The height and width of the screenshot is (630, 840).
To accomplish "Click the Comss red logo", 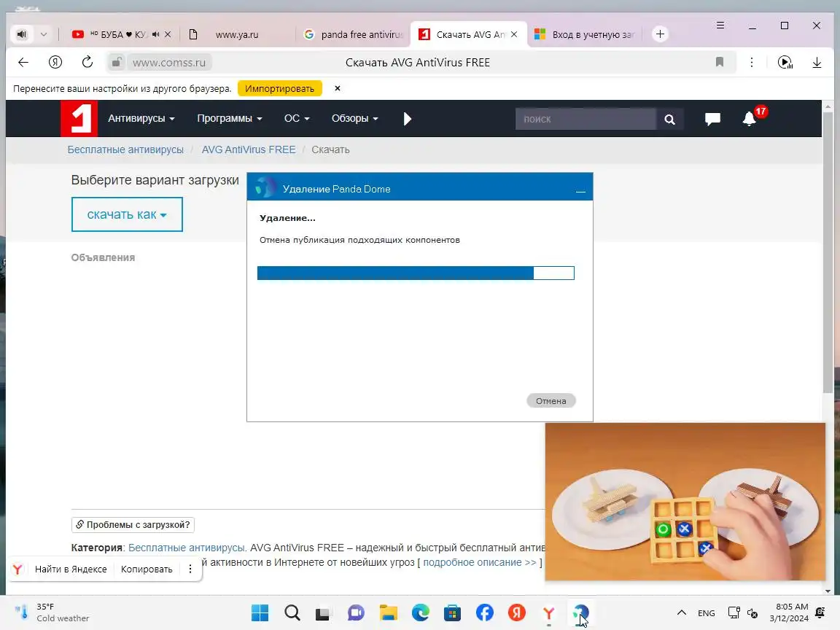I will point(79,118).
